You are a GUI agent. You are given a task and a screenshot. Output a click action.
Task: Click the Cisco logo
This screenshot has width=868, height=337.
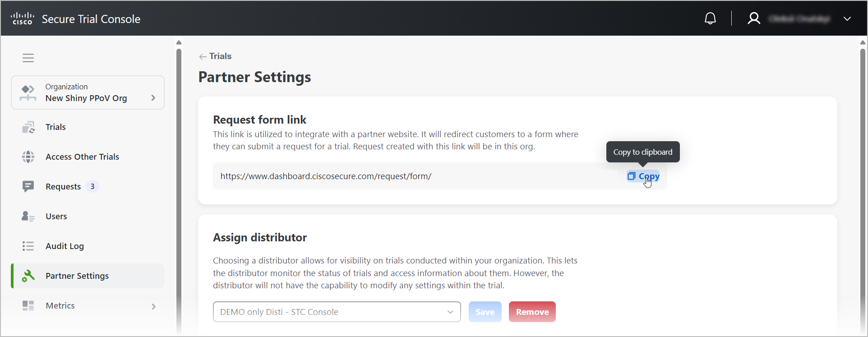23,18
